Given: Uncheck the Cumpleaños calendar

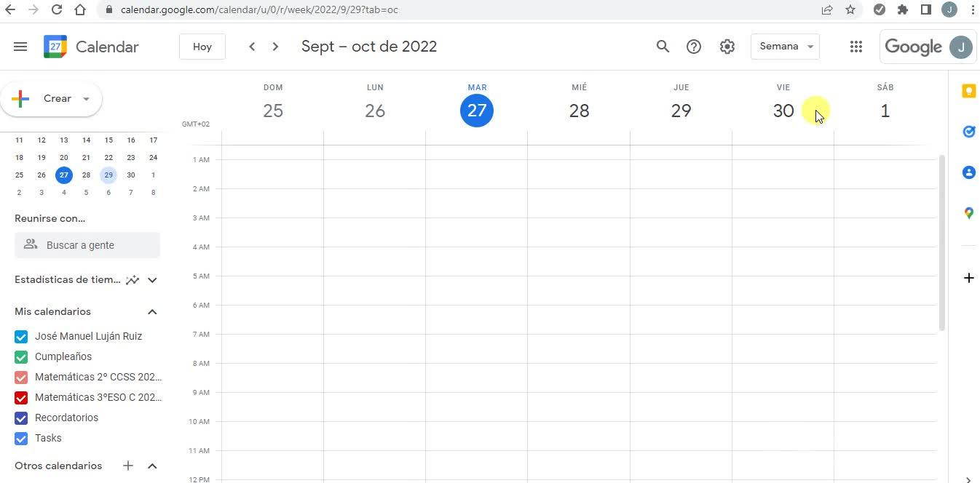Looking at the screenshot, I should [x=21, y=357].
